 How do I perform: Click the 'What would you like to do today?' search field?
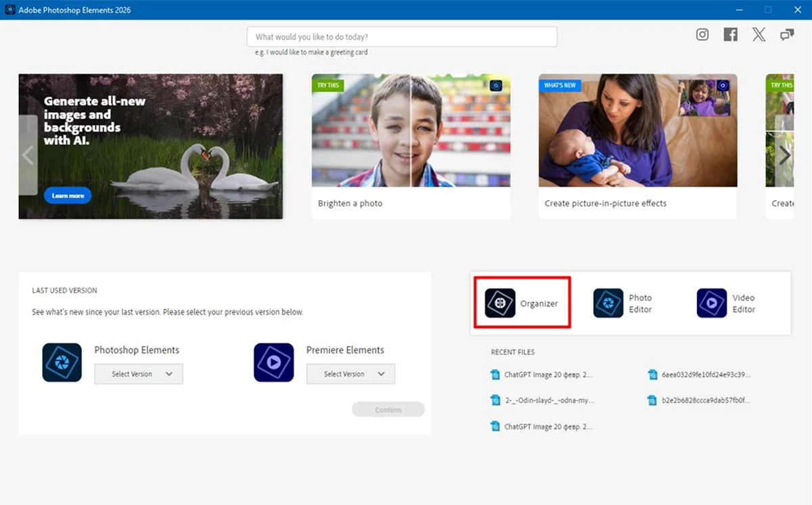click(402, 37)
